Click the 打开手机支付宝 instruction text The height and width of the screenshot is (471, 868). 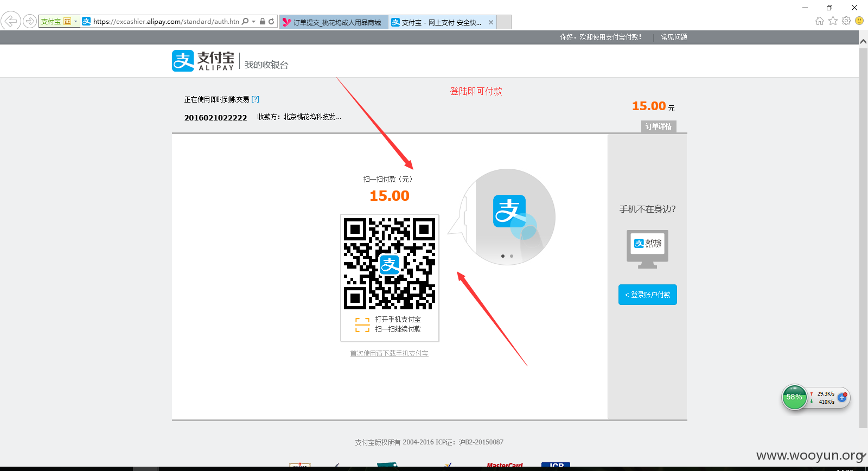tap(398, 319)
